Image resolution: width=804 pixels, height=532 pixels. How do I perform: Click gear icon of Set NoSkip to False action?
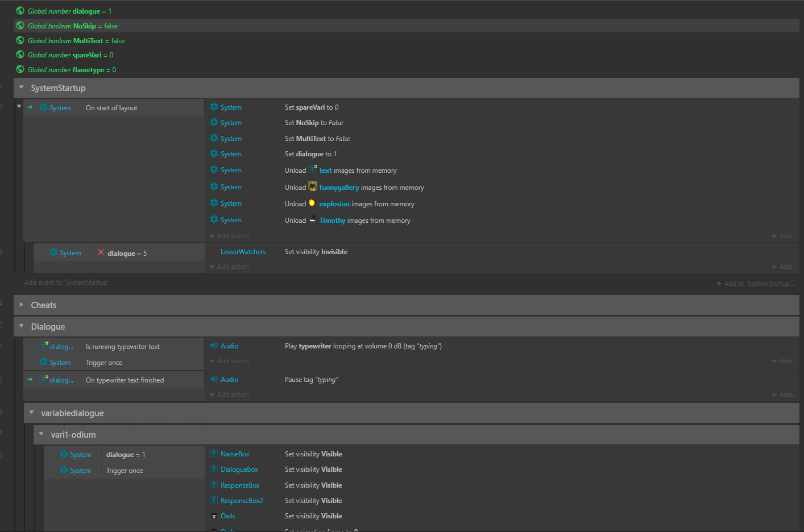click(x=214, y=122)
